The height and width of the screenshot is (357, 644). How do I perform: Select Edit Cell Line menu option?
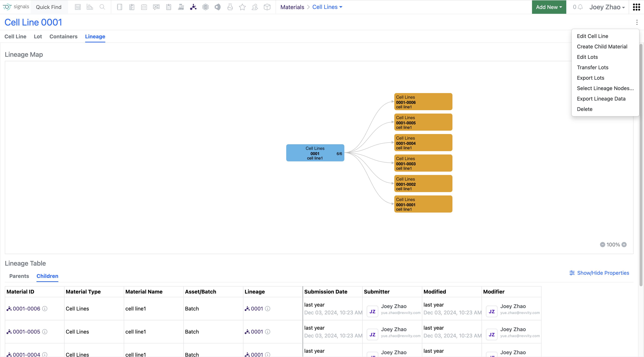[x=605, y=36]
